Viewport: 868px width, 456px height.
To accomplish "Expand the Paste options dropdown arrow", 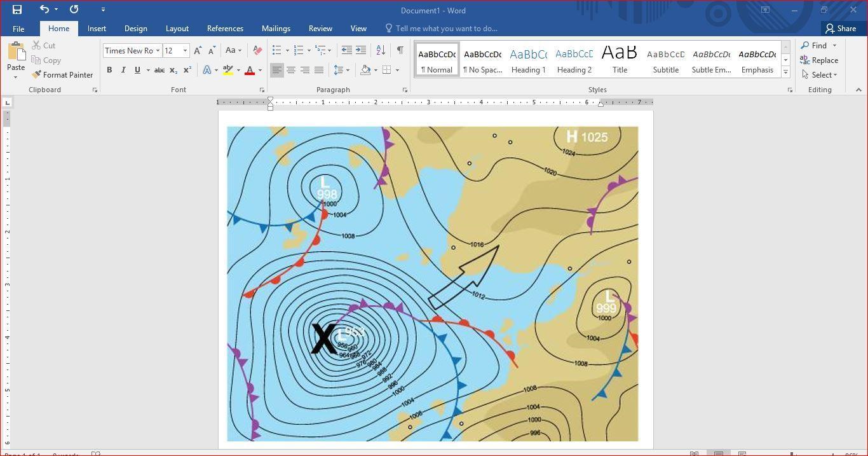I will 16,78.
